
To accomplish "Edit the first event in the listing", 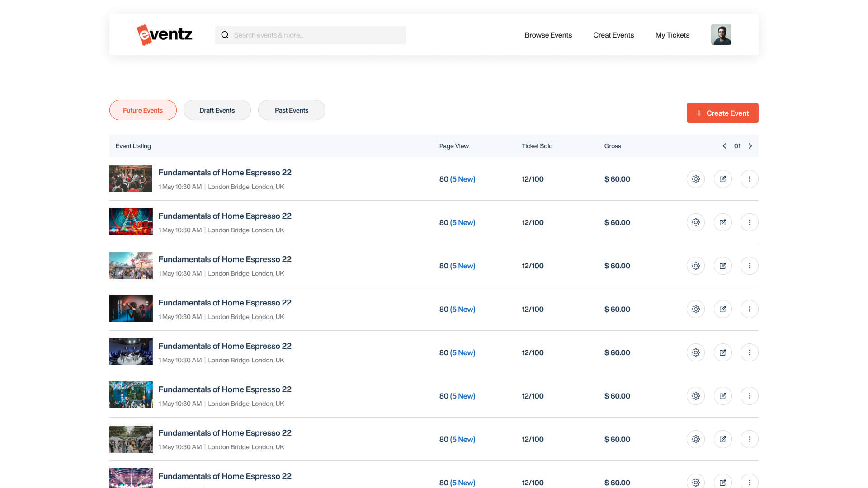I will pos(722,179).
